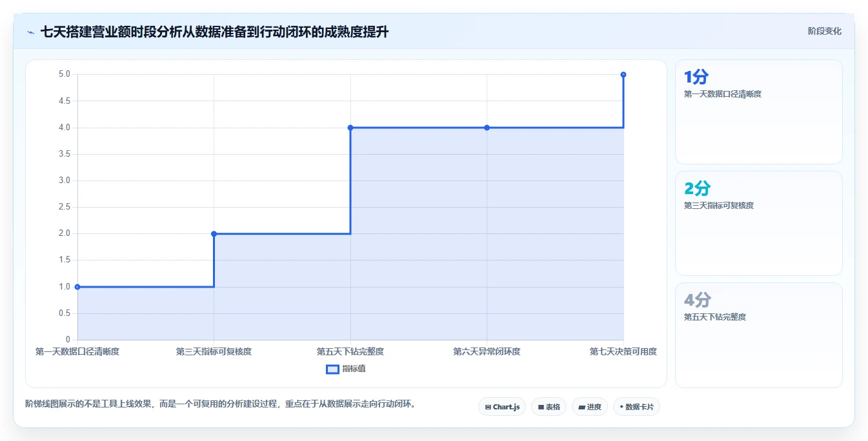Select the 表格 tag
The width and height of the screenshot is (868, 441).
coord(549,407)
